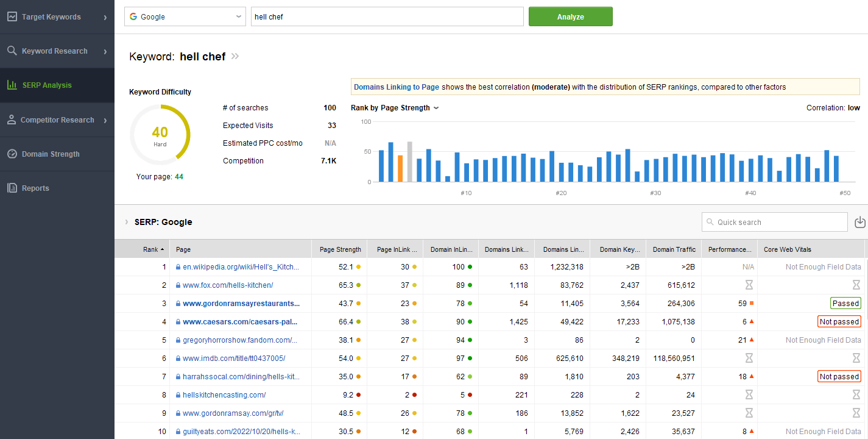The height and width of the screenshot is (439, 868).
Task: Click Page Strength value 65.3
Action: click(x=346, y=285)
